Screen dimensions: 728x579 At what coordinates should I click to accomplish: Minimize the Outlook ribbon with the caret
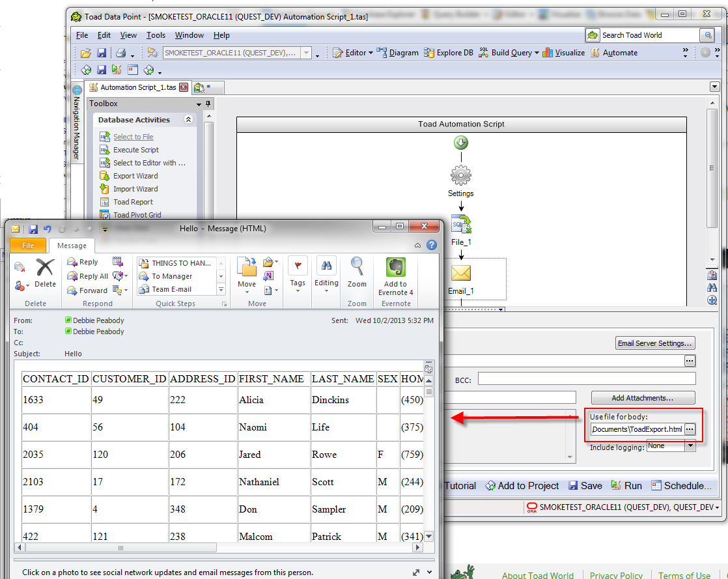418,245
